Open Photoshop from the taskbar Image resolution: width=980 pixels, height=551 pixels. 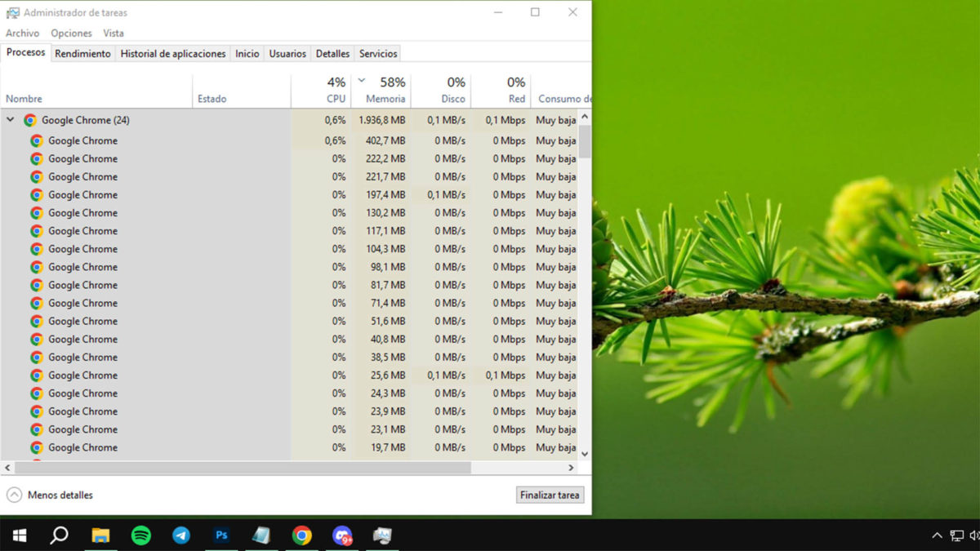click(x=221, y=535)
